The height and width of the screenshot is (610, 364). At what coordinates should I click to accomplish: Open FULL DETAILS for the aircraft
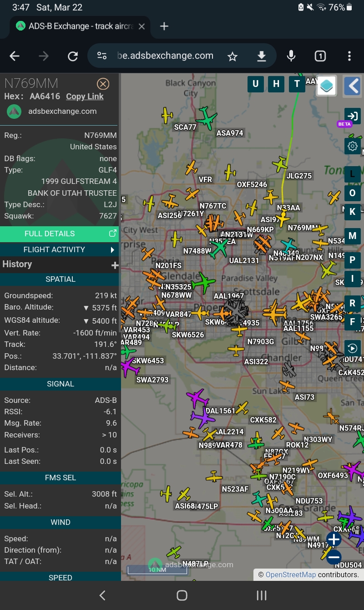tap(59, 234)
